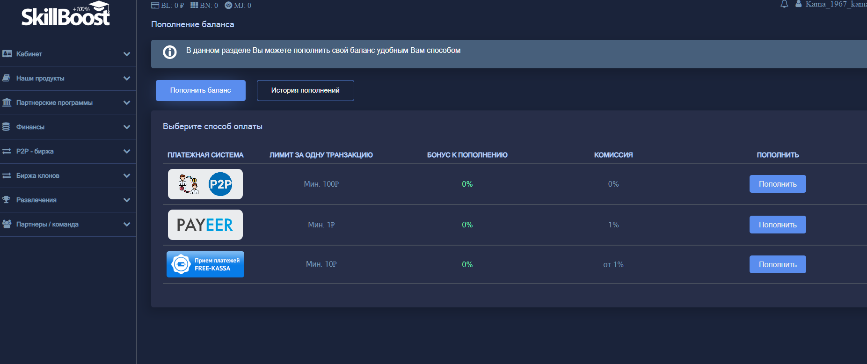Click the user profile icon
Image resolution: width=867 pixels, height=364 pixels.
tap(798, 4)
